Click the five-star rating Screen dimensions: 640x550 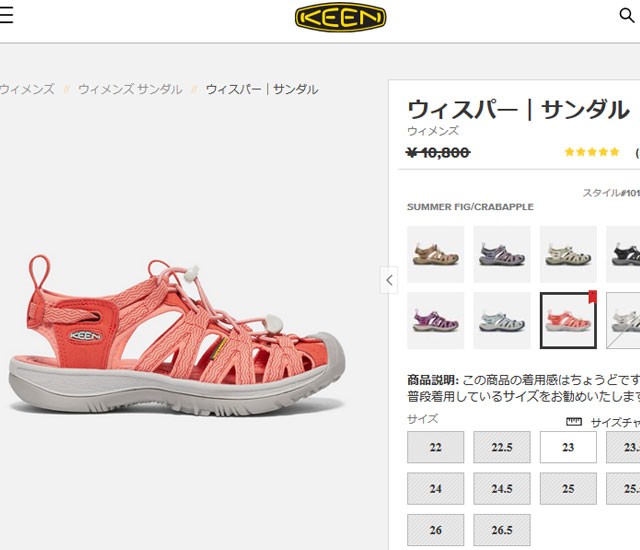click(x=592, y=152)
